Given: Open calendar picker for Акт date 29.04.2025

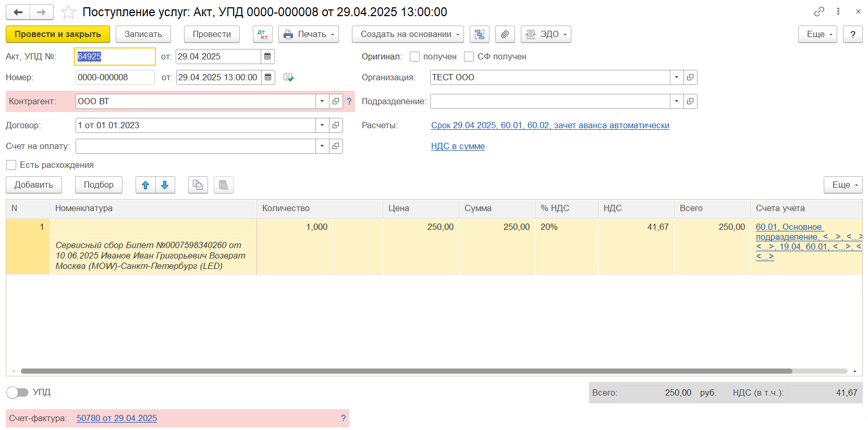Looking at the screenshot, I should click(x=267, y=56).
